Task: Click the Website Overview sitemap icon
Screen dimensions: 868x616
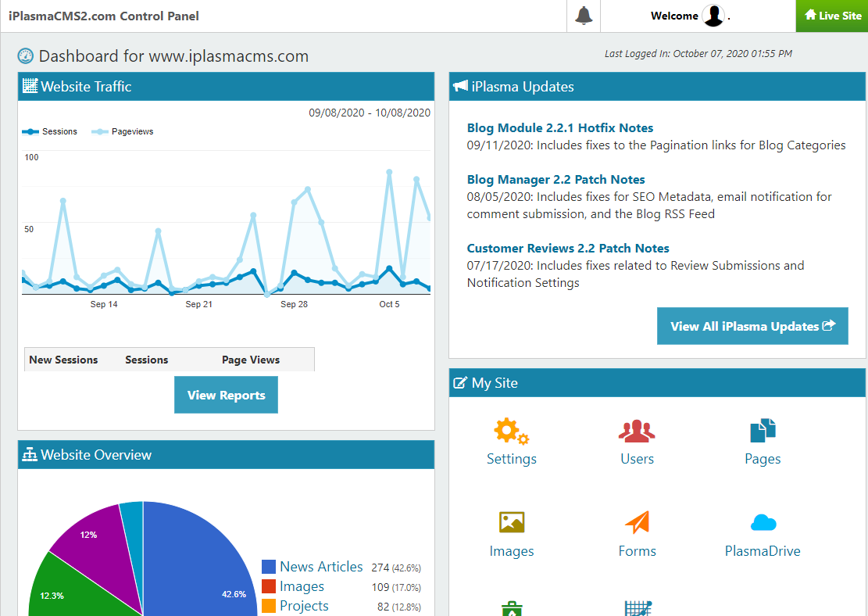Action: coord(30,454)
